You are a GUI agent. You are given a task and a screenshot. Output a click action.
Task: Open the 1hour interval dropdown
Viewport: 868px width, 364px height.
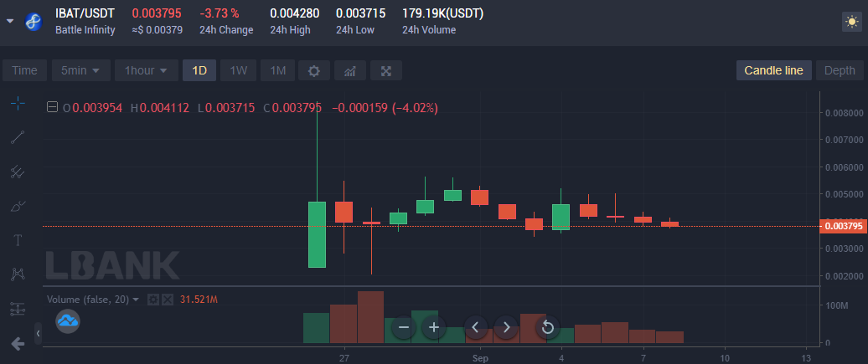pyautogui.click(x=146, y=71)
